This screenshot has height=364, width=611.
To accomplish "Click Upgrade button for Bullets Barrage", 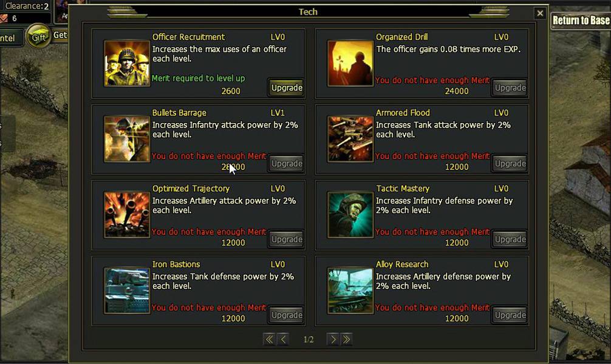I will click(287, 164).
